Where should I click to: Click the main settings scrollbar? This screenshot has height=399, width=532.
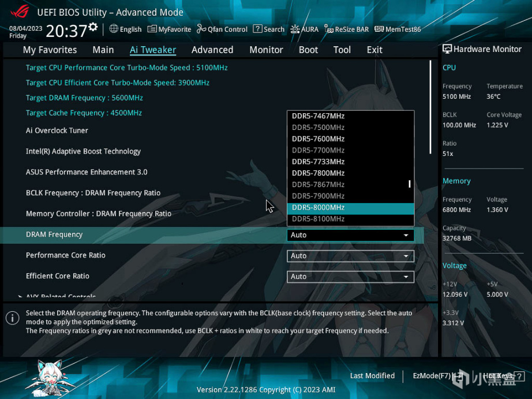[430, 107]
